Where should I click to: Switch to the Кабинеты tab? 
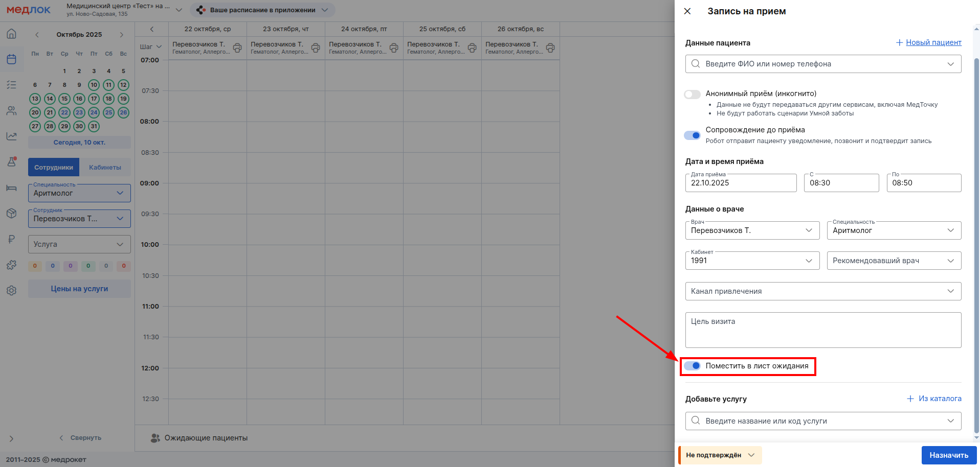pyautogui.click(x=105, y=168)
